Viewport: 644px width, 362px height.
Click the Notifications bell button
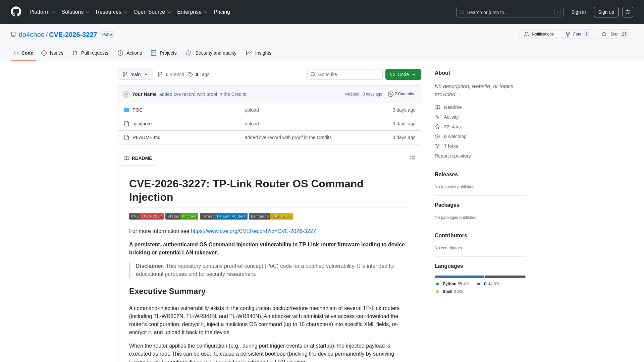click(x=539, y=34)
